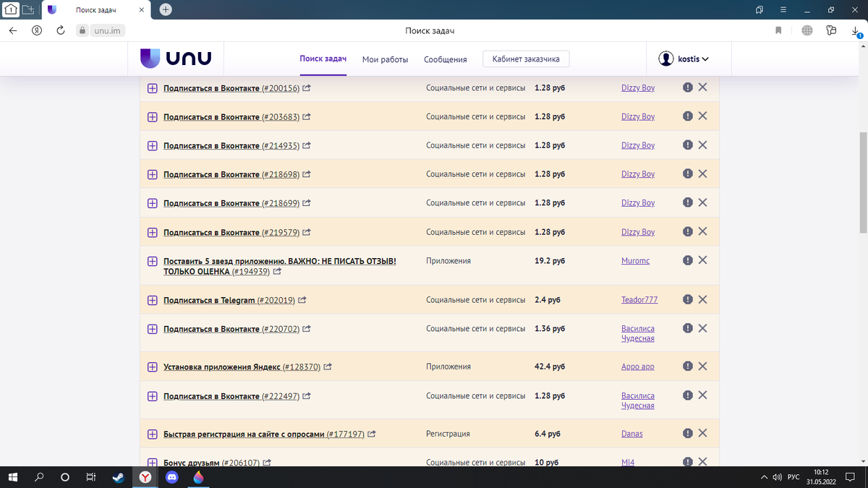Screen dimensions: 868x488
Task: Hide task #218698 with X icon
Action: coord(702,174)
